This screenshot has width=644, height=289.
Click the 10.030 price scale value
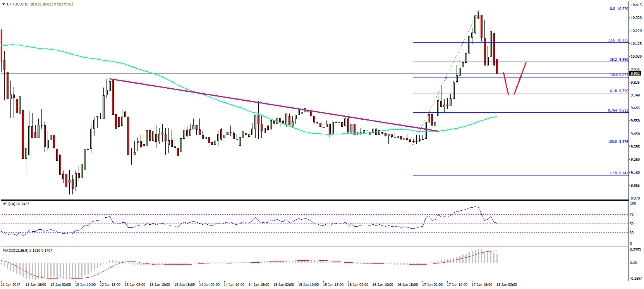coord(636,57)
